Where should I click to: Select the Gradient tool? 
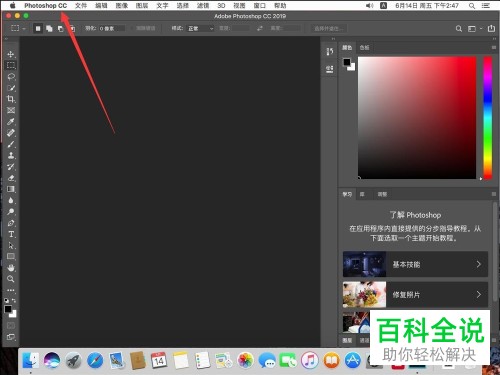click(11, 189)
